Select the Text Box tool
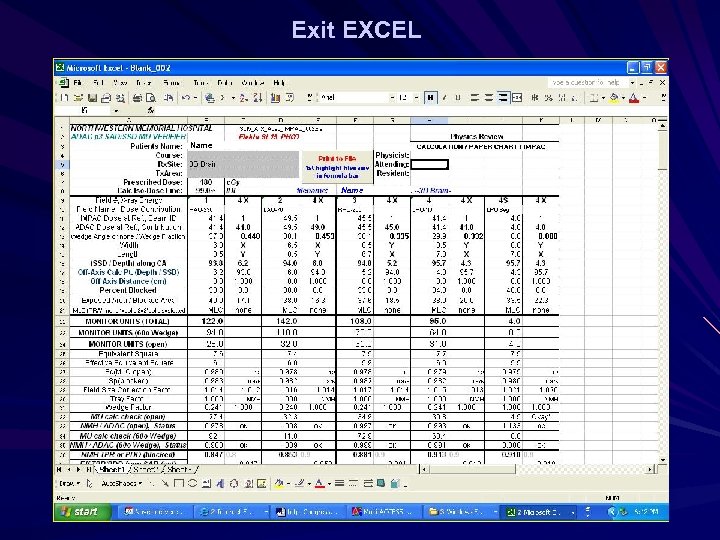 (x=206, y=484)
